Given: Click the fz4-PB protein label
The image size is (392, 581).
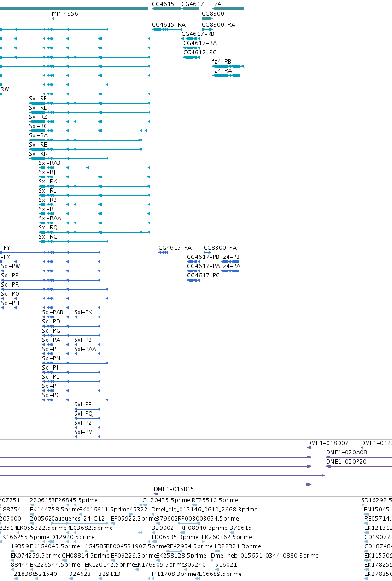Looking at the screenshot, I should tap(230, 257).
